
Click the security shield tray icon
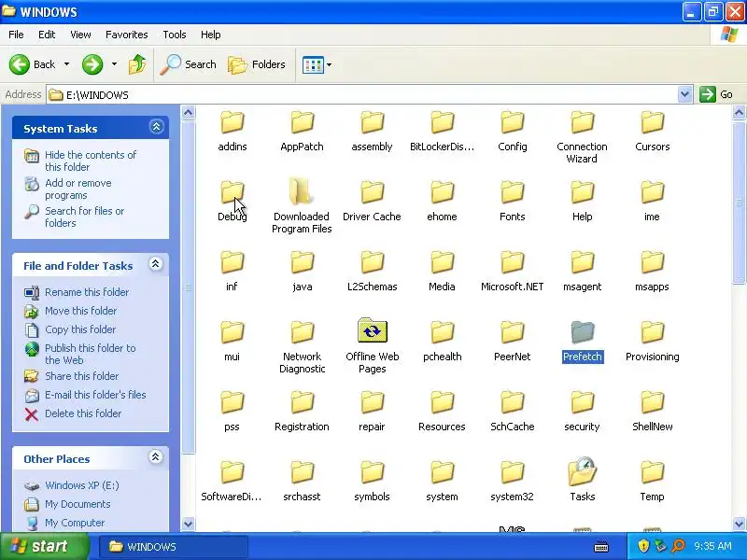pyautogui.click(x=643, y=546)
